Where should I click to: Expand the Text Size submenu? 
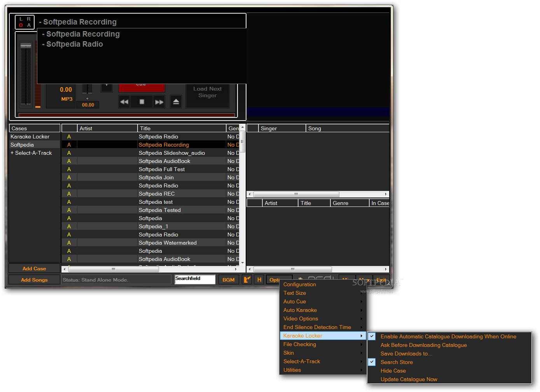pyautogui.click(x=323, y=293)
